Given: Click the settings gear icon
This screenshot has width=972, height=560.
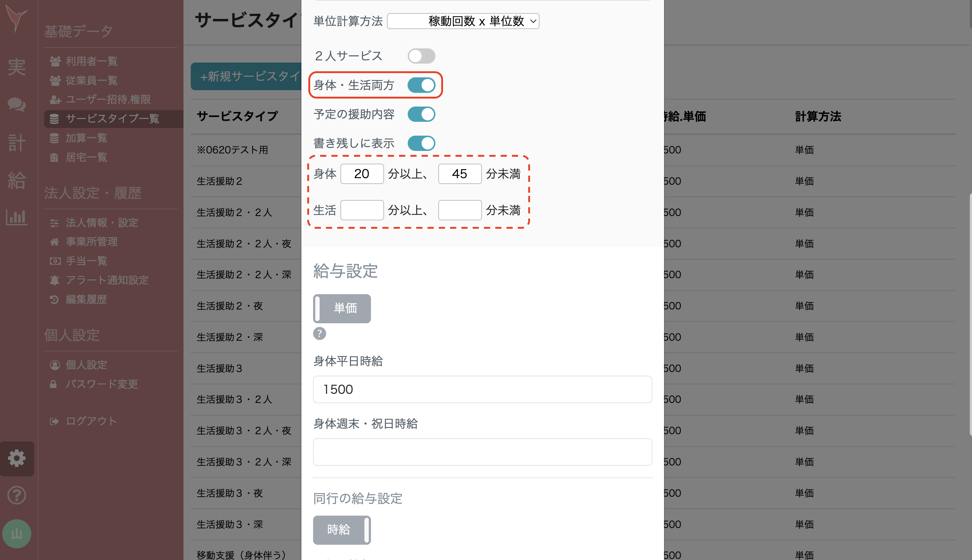Looking at the screenshot, I should 17,458.
